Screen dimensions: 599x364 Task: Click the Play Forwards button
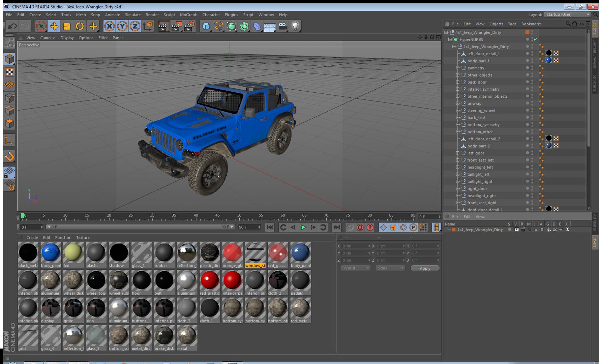coord(303,227)
